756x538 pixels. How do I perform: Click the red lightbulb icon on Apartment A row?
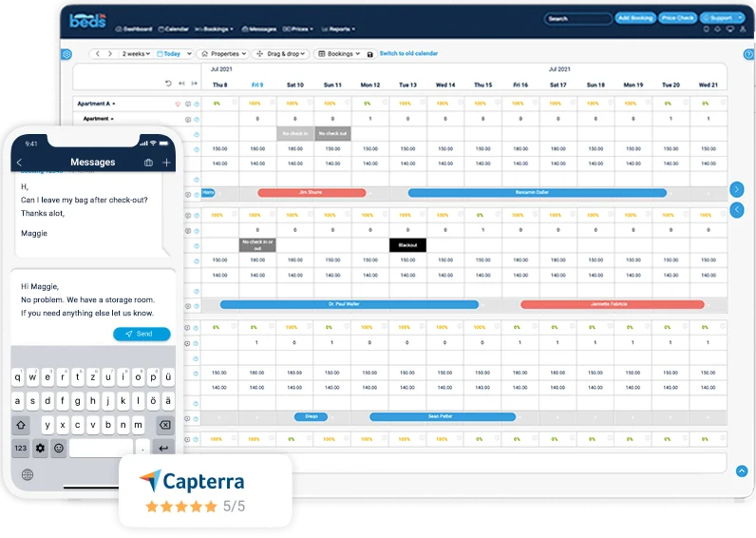pyautogui.click(x=178, y=104)
